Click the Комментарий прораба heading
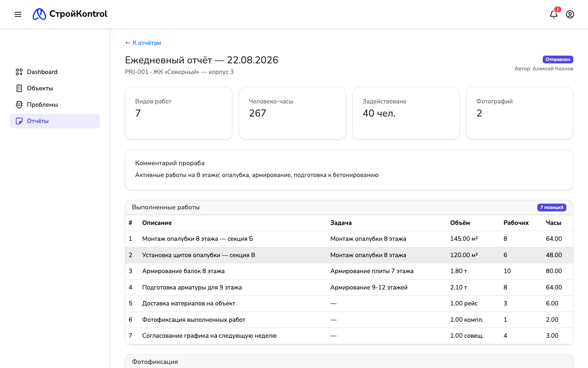This screenshot has height=368, width=588. (x=170, y=163)
